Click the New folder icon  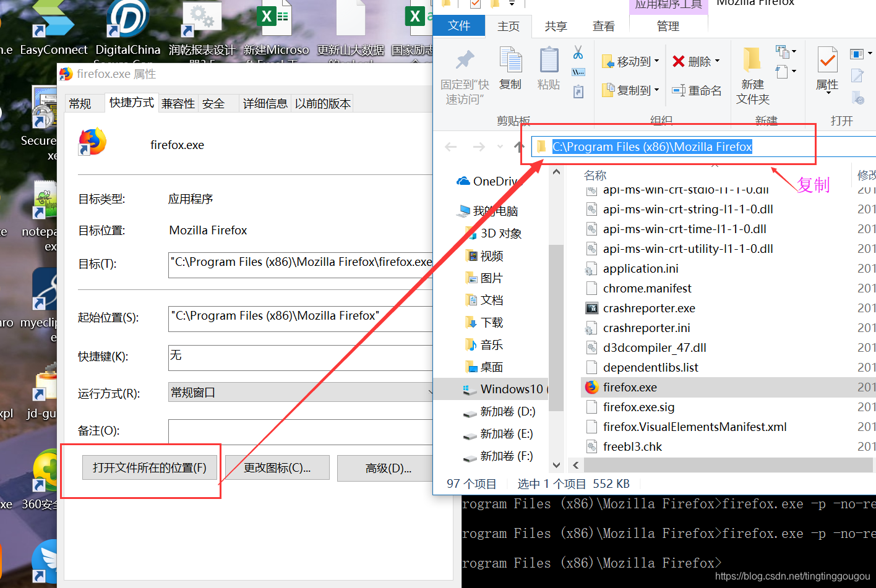(x=752, y=60)
